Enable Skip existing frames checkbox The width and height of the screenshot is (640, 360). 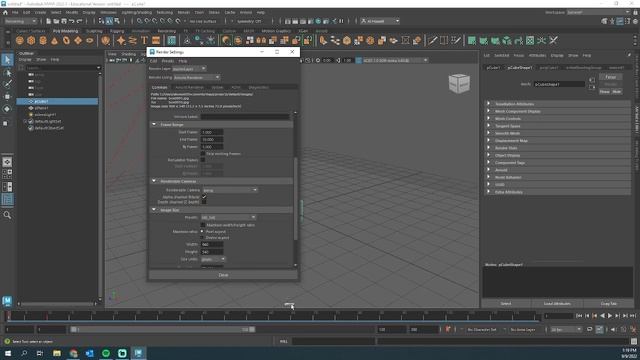(x=203, y=153)
